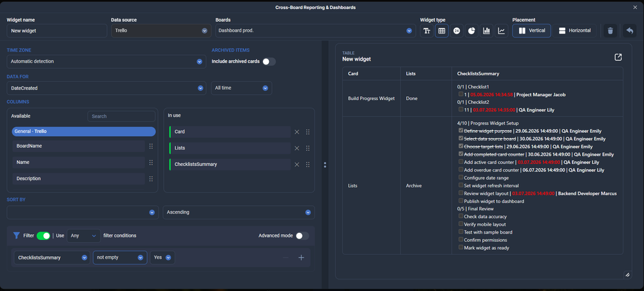This screenshot has width=644, height=291.
Task: Switch placement to Horizontal
Action: pos(574,31)
